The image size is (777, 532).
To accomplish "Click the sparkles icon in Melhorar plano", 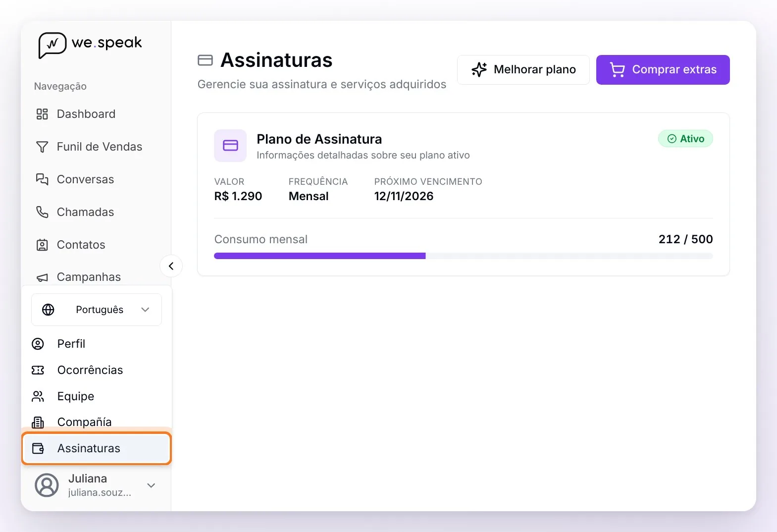I will 479,69.
